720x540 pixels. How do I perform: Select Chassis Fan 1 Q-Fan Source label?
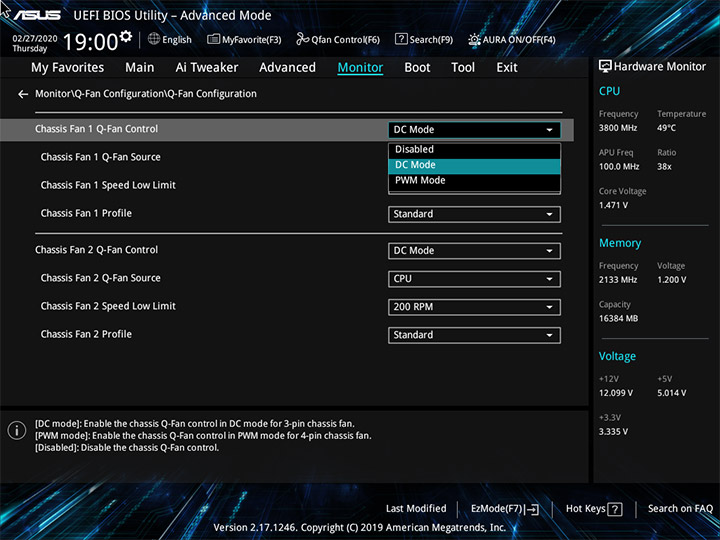(101, 157)
